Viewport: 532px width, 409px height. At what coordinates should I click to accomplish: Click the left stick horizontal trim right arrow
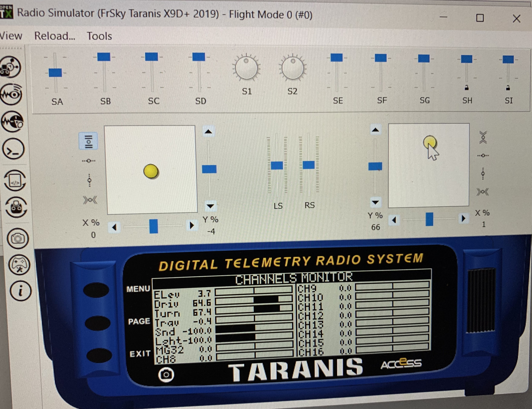(x=192, y=225)
